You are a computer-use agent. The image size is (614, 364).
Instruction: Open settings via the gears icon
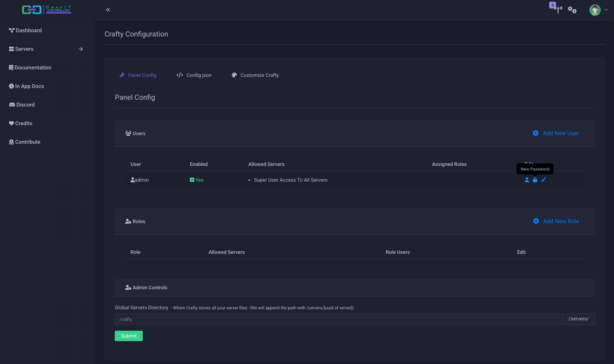[x=572, y=10]
